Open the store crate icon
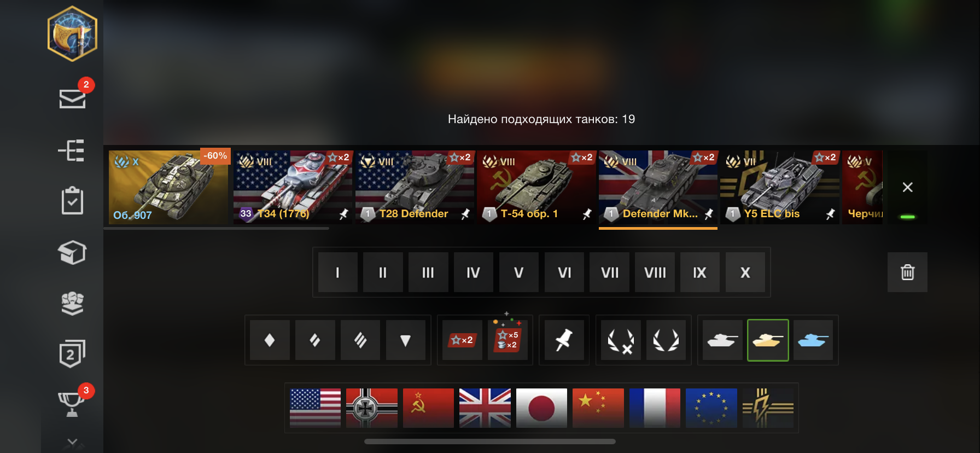Screen dimensions: 980x453 click(72, 252)
